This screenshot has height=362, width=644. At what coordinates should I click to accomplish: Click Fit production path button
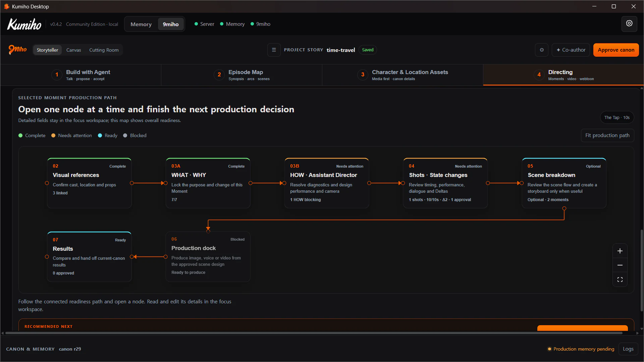(x=607, y=135)
